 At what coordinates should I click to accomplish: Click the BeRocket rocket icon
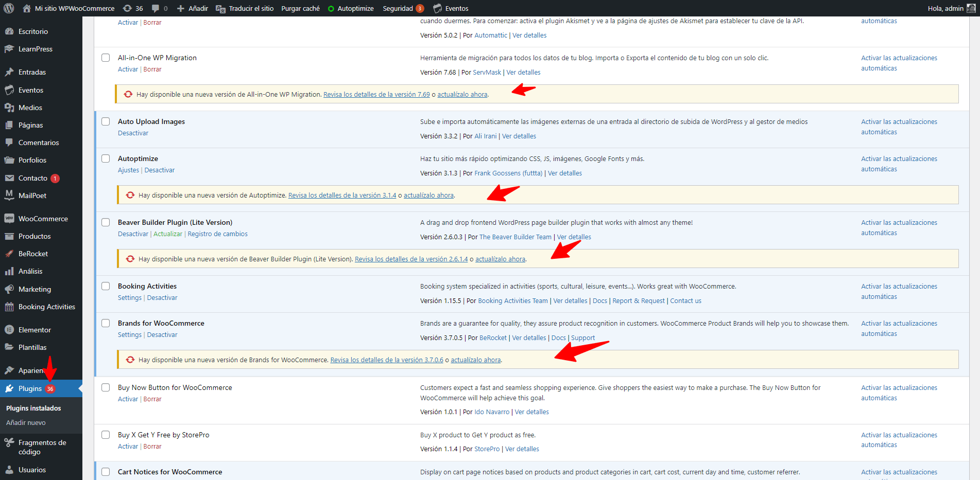[9, 254]
